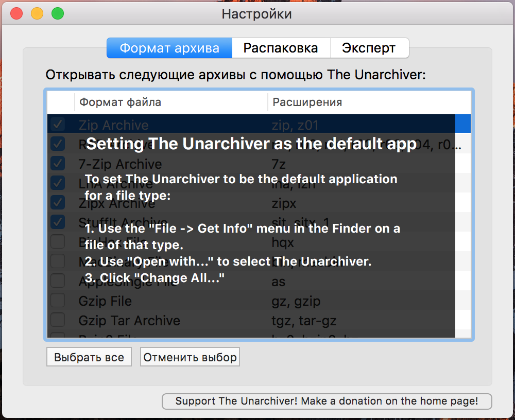Image resolution: width=515 pixels, height=420 pixels.
Task: Open the Support The Unarchiver donation link
Action: pos(327,401)
